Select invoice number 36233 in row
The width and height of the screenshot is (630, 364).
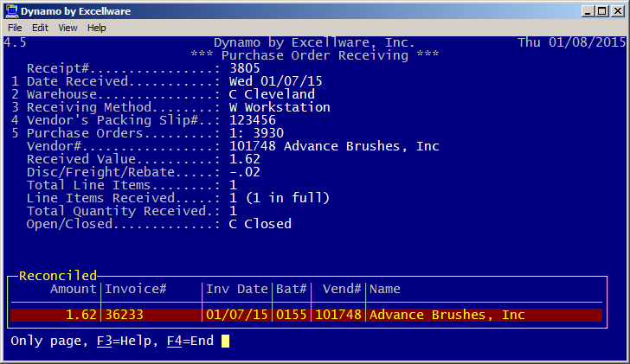pos(124,315)
